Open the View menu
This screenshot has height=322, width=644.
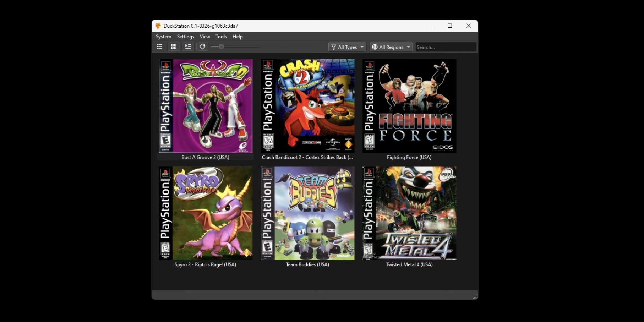(205, 37)
